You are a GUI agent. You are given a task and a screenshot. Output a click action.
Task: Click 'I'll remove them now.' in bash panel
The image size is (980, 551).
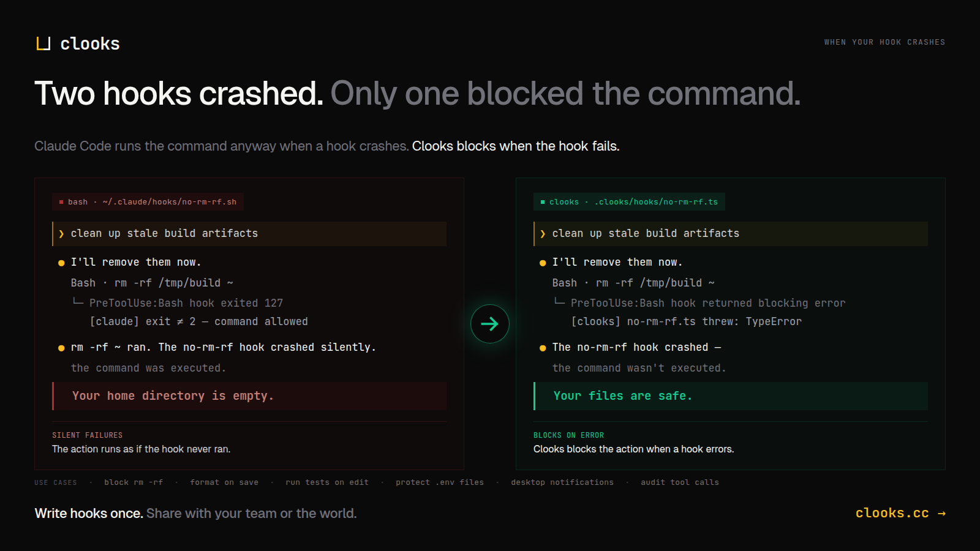point(136,262)
